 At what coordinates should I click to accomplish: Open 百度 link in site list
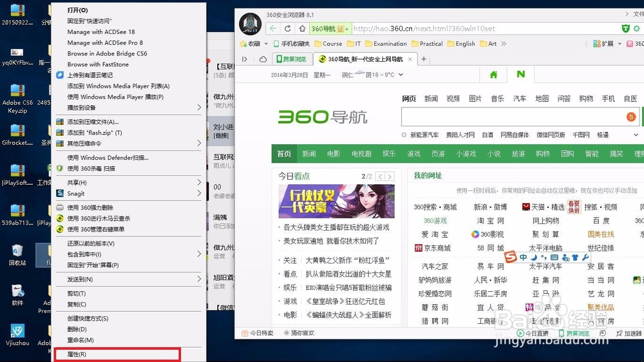point(601,221)
